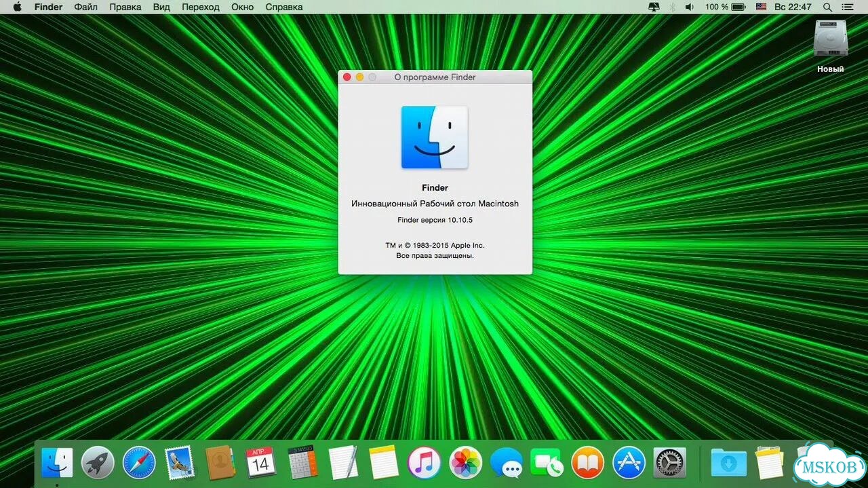Open the Вид menu
The height and width of the screenshot is (488, 868).
161,7
